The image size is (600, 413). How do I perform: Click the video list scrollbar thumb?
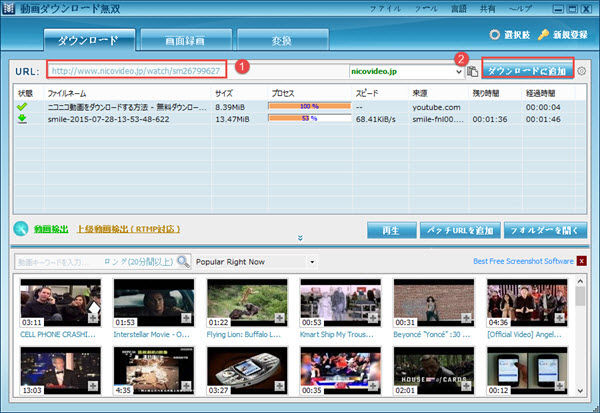click(580, 295)
